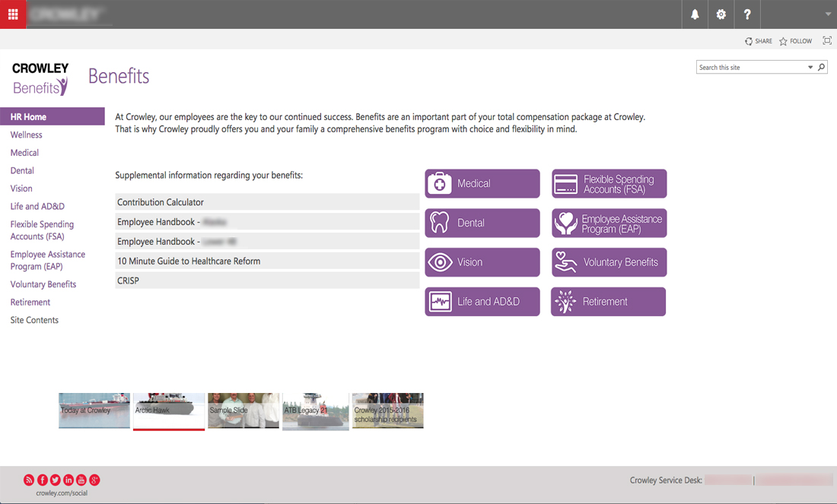Open Dental in the sidebar navigation
The width and height of the screenshot is (837, 504).
[x=22, y=171]
